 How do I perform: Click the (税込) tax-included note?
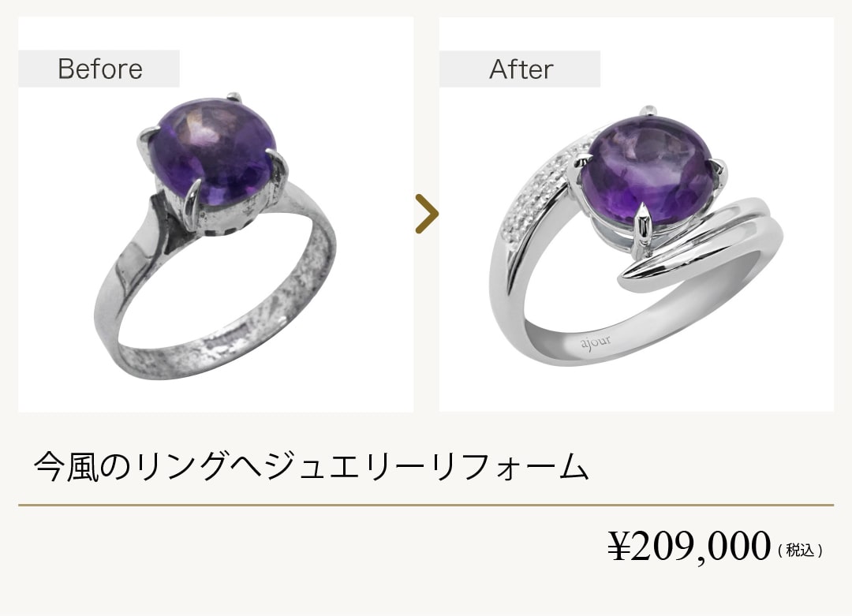click(800, 551)
